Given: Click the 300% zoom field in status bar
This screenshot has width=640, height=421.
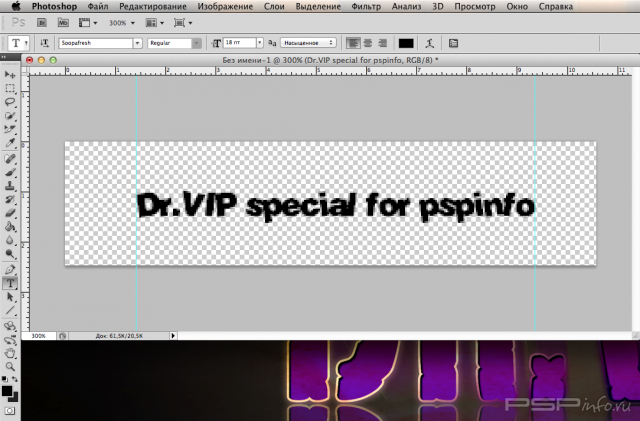Looking at the screenshot, I should pos(41,336).
